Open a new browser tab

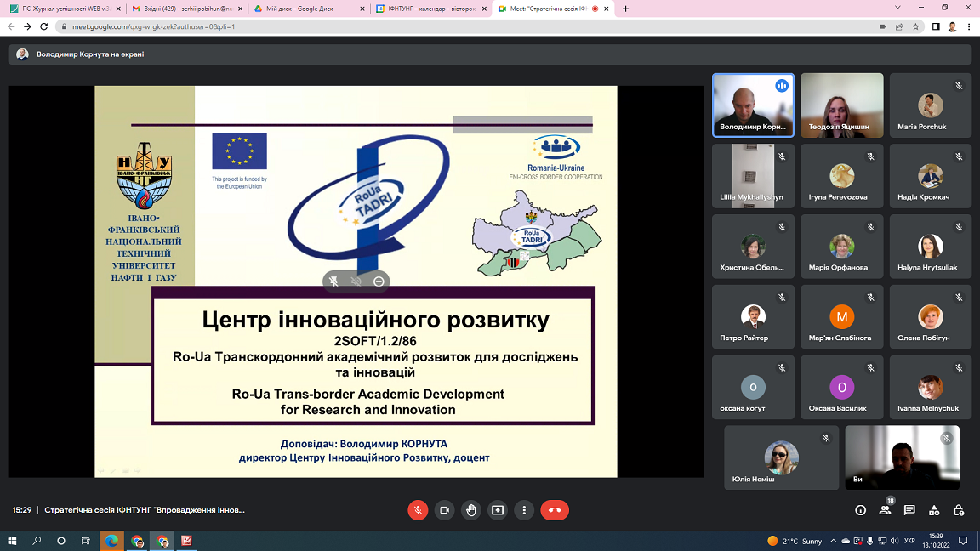click(x=626, y=9)
